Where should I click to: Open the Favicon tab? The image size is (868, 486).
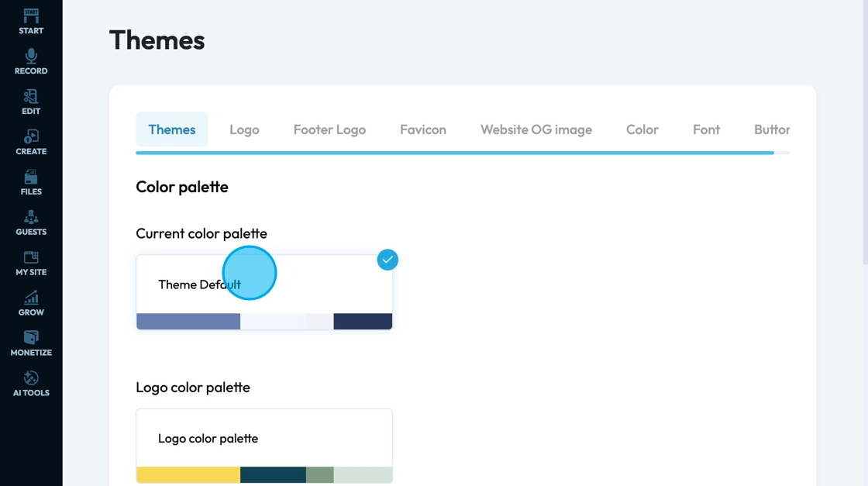point(423,129)
